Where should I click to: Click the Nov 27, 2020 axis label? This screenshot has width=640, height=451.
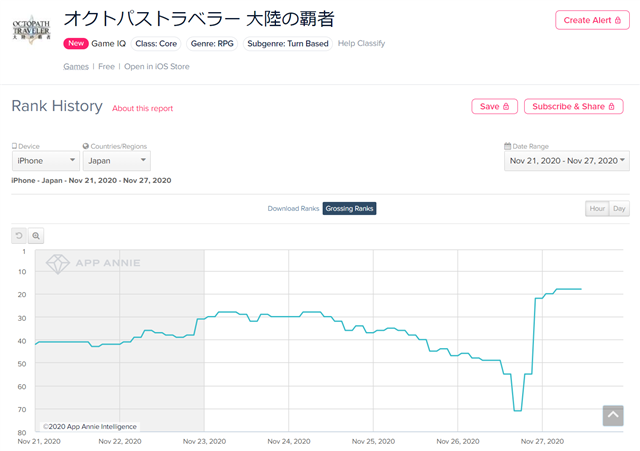click(542, 441)
